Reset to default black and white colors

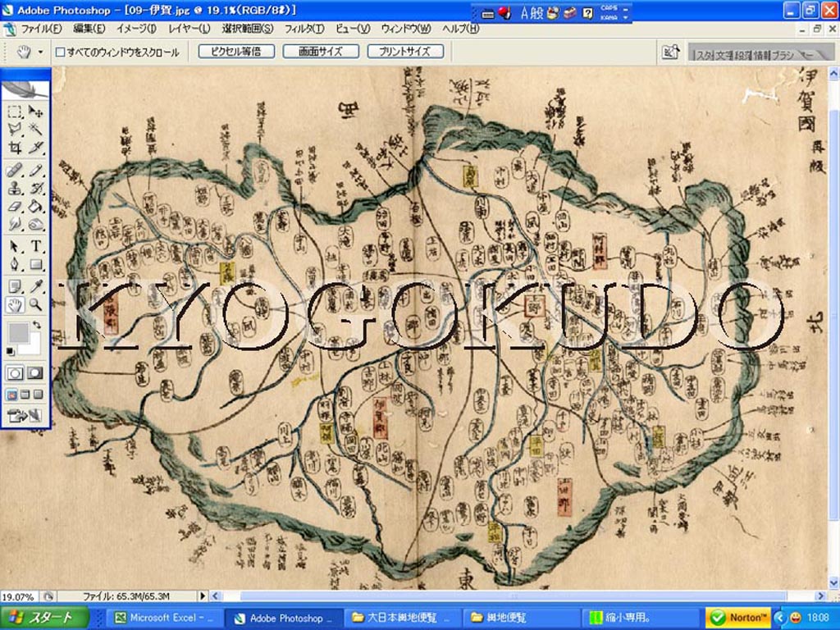point(10,351)
